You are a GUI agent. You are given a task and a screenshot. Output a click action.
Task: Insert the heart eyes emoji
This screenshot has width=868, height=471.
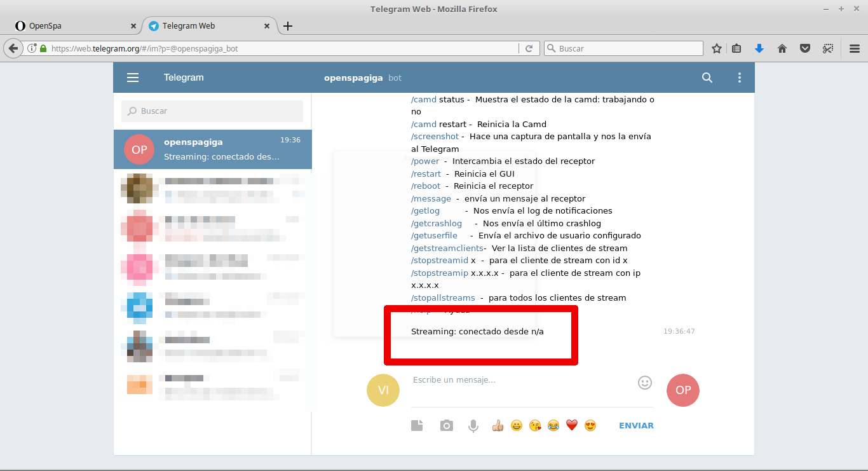[x=590, y=426]
